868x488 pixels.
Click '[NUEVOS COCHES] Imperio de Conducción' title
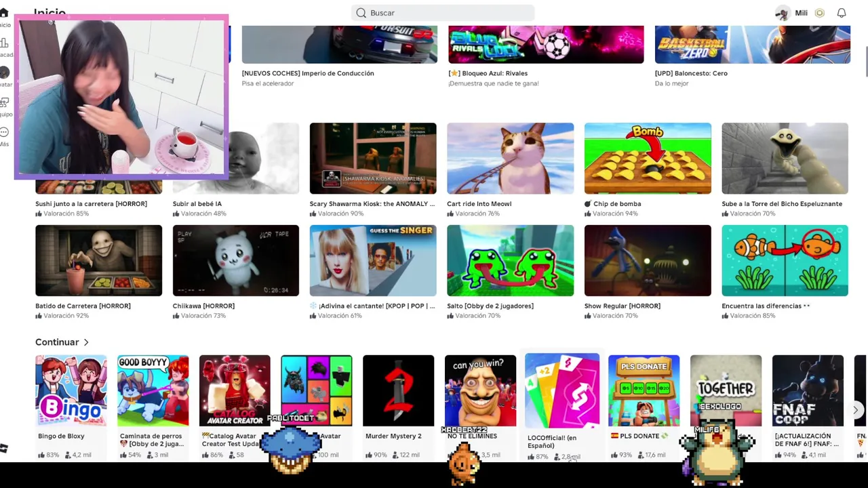(x=308, y=73)
